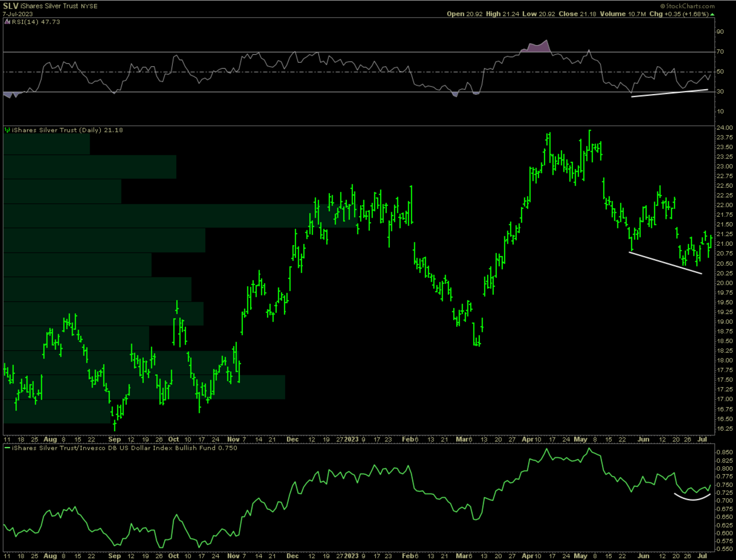Viewport: 736px width, 560px height.
Task: Click the RSI(14) 47.73 legend text
Action: pyautogui.click(x=36, y=22)
